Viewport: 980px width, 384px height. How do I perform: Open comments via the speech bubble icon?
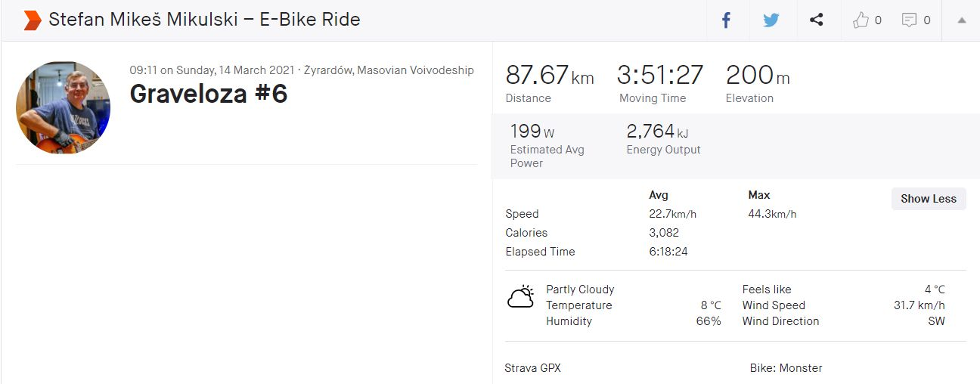[x=909, y=20]
